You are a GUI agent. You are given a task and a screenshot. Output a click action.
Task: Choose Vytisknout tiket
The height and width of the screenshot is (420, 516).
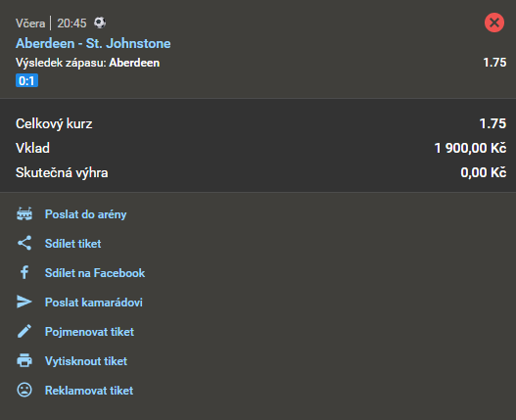coord(86,361)
